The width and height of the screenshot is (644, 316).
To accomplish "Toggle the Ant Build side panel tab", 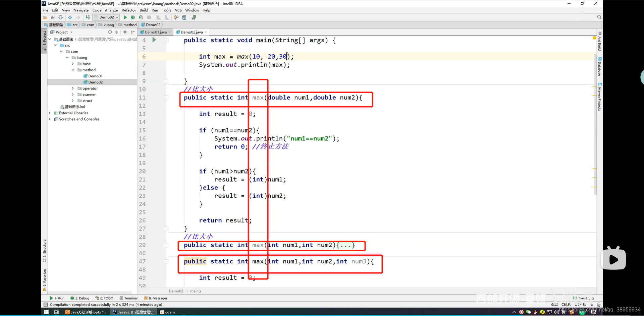I will click(600, 41).
